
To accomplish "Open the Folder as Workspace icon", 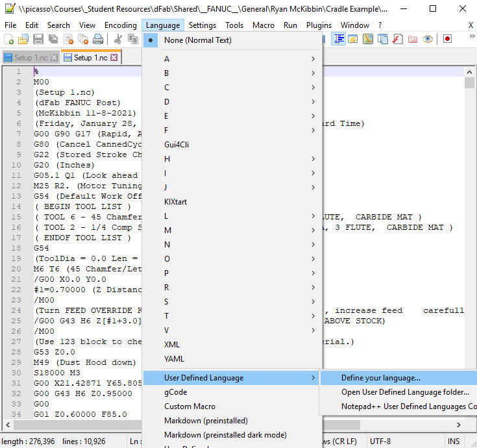I will [413, 39].
